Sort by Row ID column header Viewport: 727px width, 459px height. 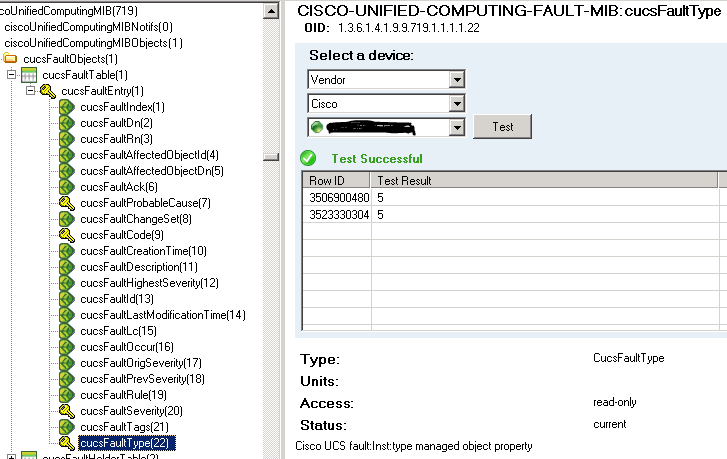click(x=336, y=180)
